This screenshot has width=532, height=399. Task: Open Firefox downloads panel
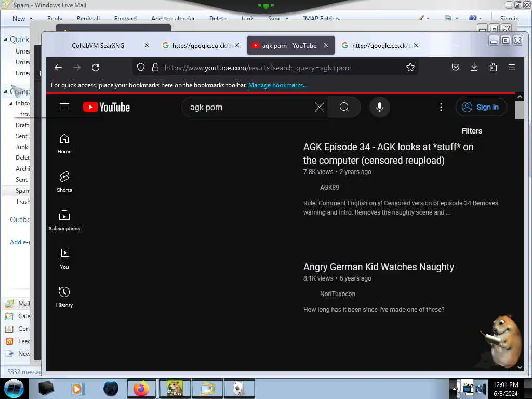tap(474, 67)
